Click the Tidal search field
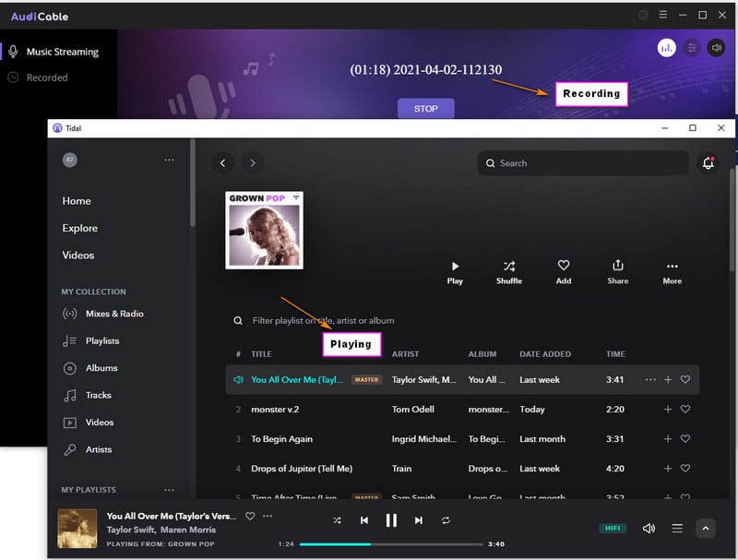 click(583, 162)
